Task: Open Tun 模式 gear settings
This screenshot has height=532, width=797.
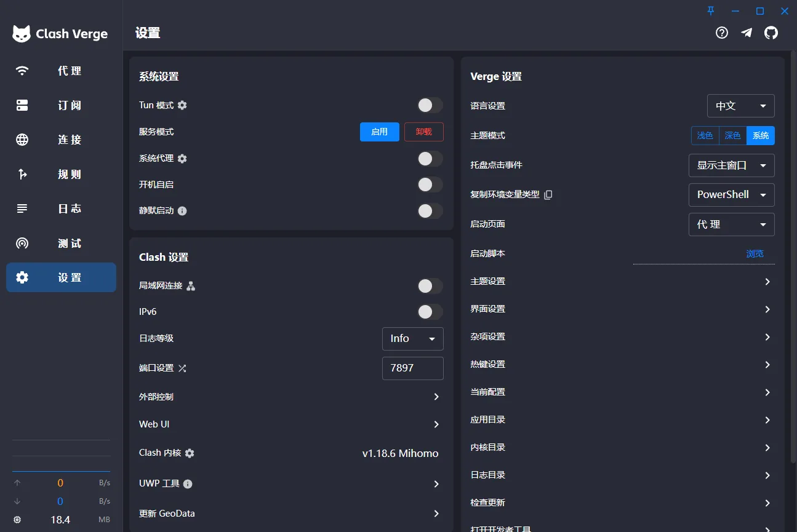Action: point(182,105)
